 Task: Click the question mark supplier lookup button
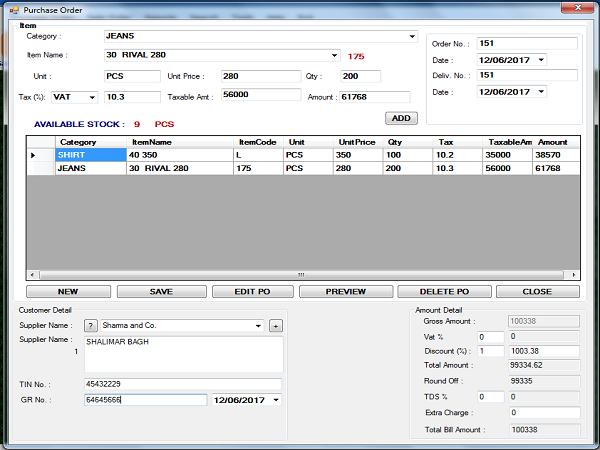pos(91,326)
